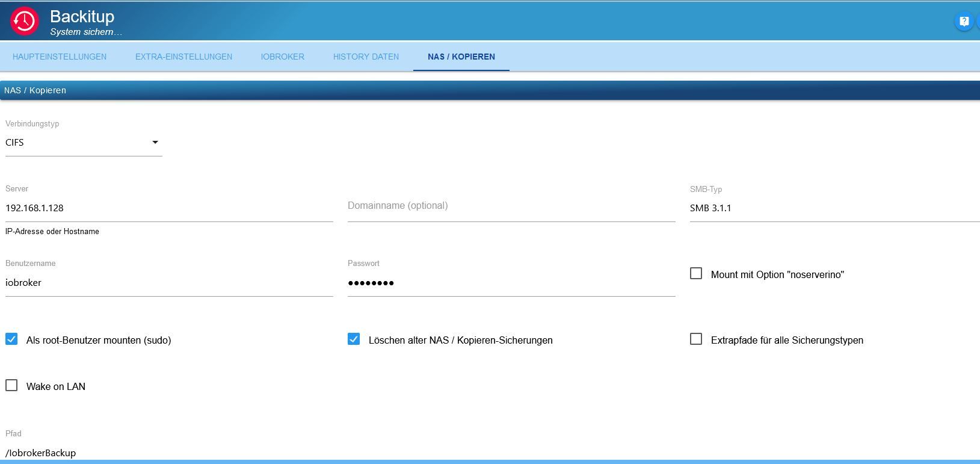Click the NAS / Kopieren section header
Image resolution: width=980 pixels, height=464 pixels.
click(490, 90)
